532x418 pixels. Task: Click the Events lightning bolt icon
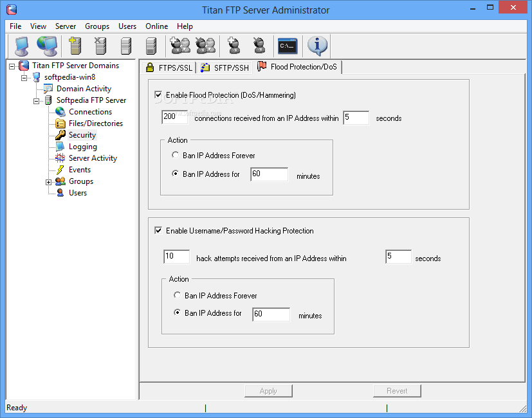60,169
